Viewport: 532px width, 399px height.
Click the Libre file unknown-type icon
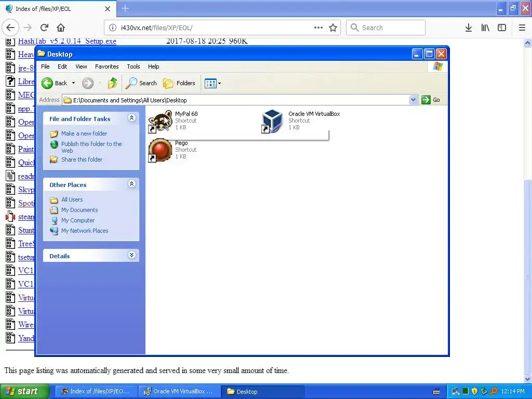point(10,82)
